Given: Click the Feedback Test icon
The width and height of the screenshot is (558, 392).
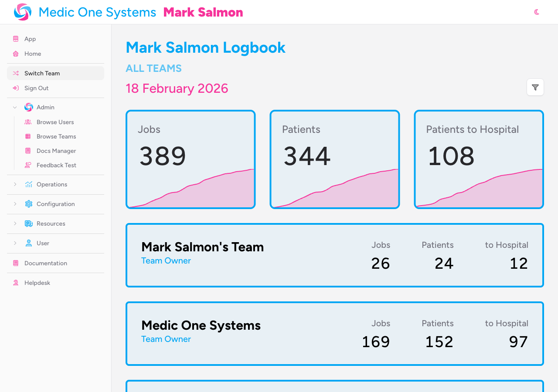Looking at the screenshot, I should pos(27,165).
